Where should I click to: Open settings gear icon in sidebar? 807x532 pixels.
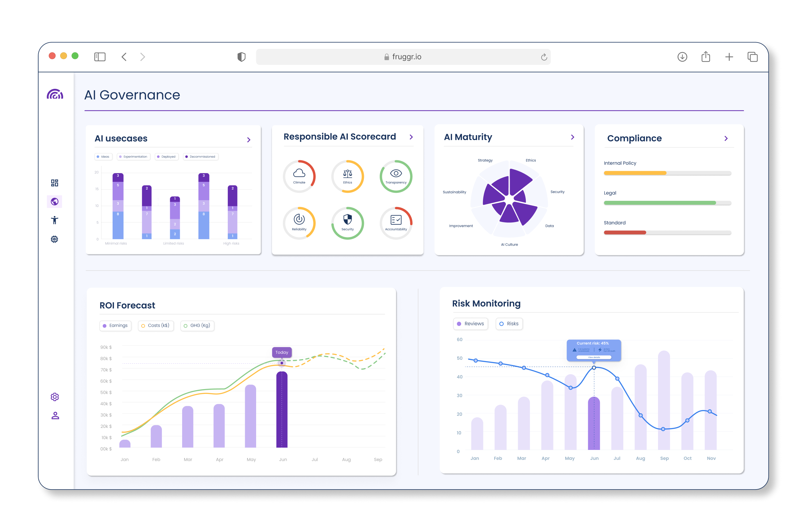55,397
